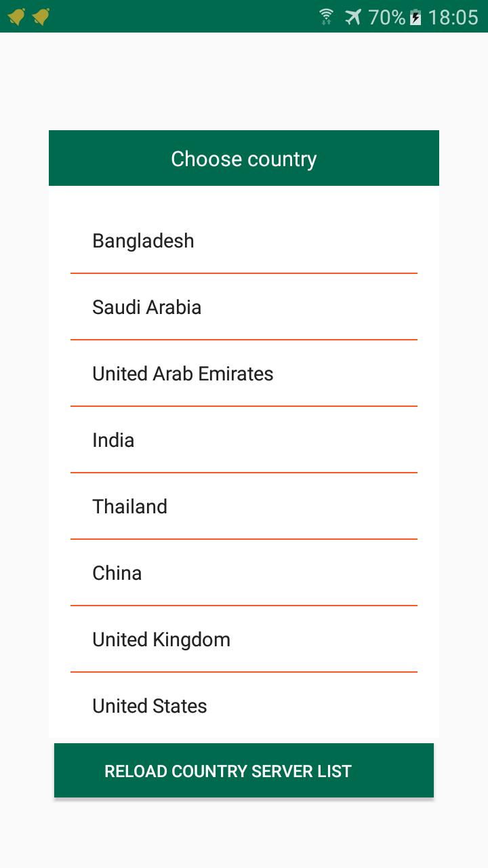Tap empty background above the Choose country dialog

tap(244, 81)
